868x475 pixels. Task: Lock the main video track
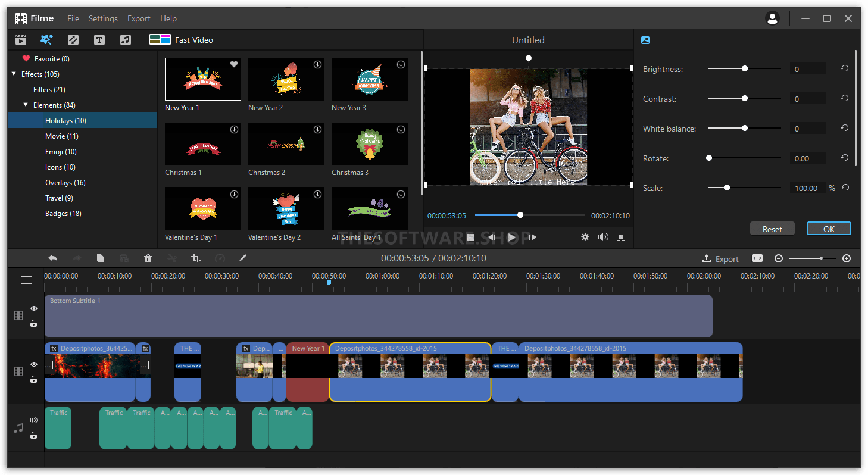pos(33,380)
